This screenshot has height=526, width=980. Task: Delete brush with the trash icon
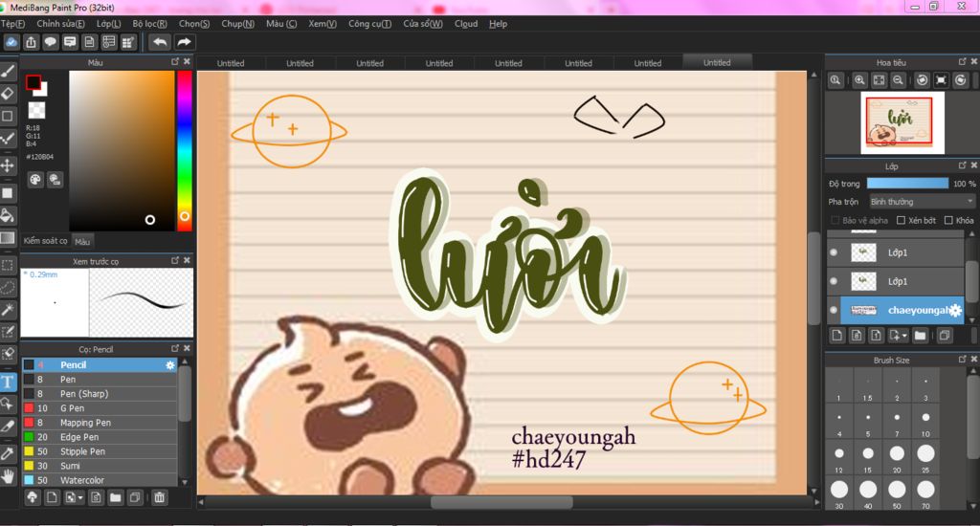click(x=160, y=497)
